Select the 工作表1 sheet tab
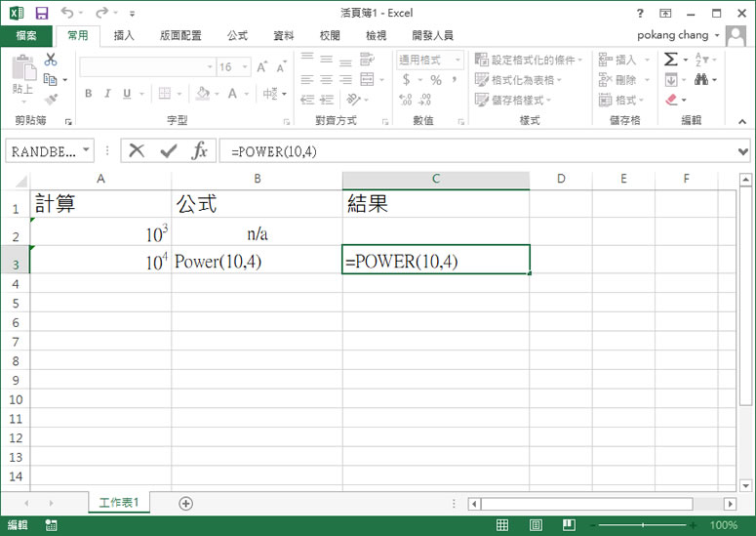 pyautogui.click(x=119, y=503)
